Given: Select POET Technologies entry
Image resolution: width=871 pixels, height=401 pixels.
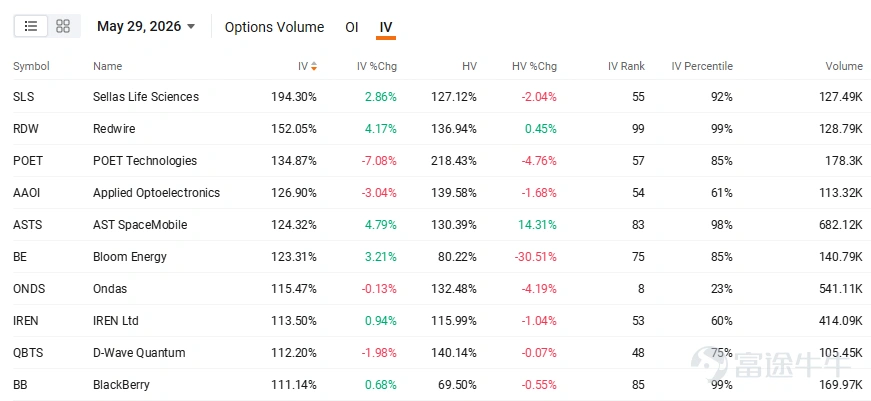Looking at the screenshot, I should [438, 161].
